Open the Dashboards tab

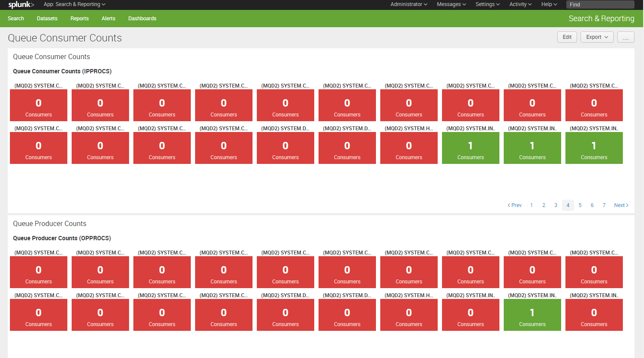142,19
